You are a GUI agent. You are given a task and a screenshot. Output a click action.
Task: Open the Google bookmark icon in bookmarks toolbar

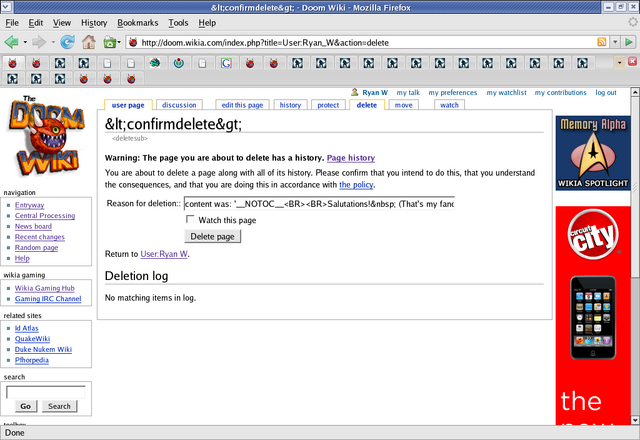(226, 63)
